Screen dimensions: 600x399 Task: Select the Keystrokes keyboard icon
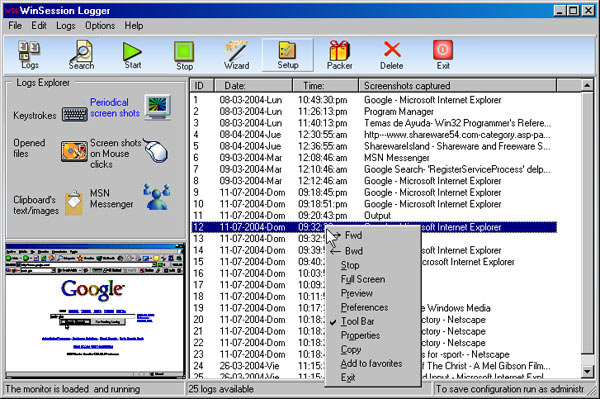coord(75,114)
